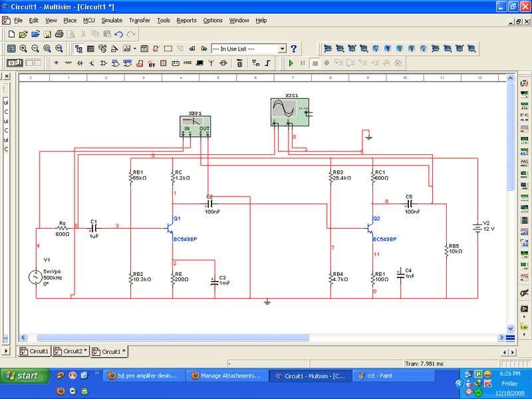Click the Undo arrow icon
532x399 pixels.
click(x=118, y=34)
